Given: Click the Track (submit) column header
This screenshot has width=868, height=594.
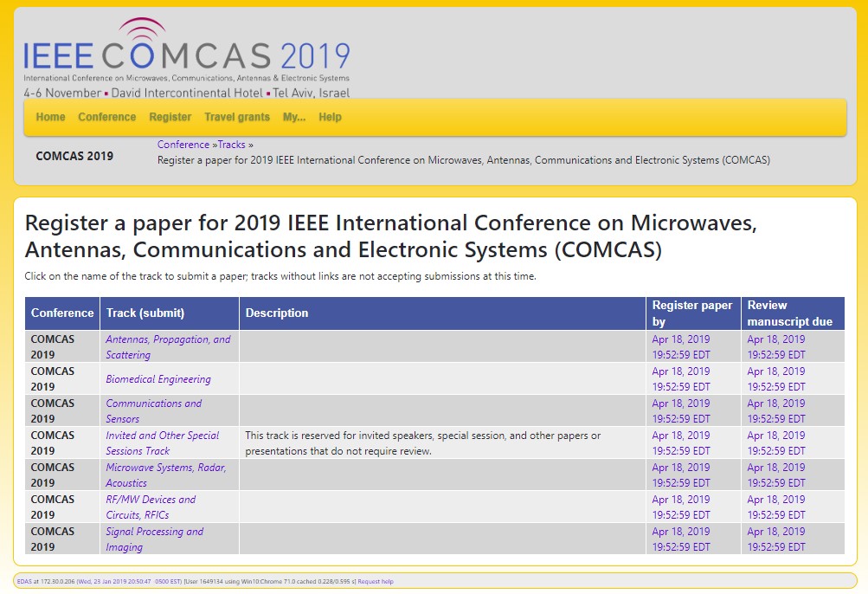Looking at the screenshot, I should (x=170, y=313).
